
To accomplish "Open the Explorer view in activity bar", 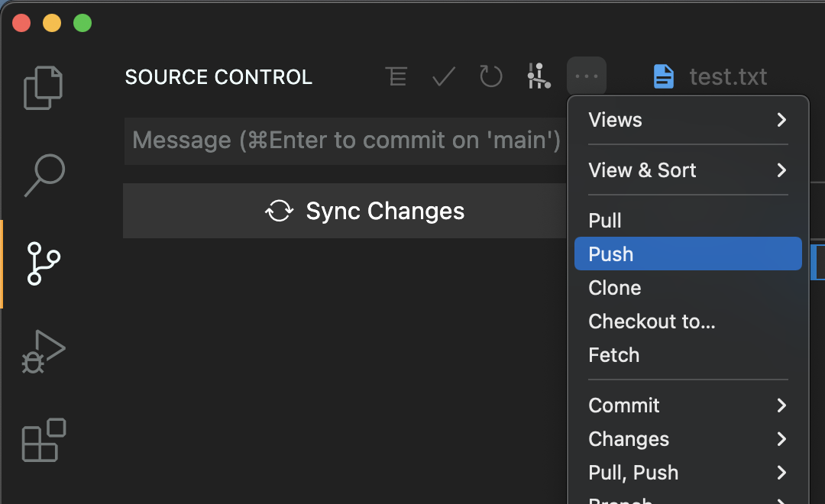I will [x=43, y=88].
